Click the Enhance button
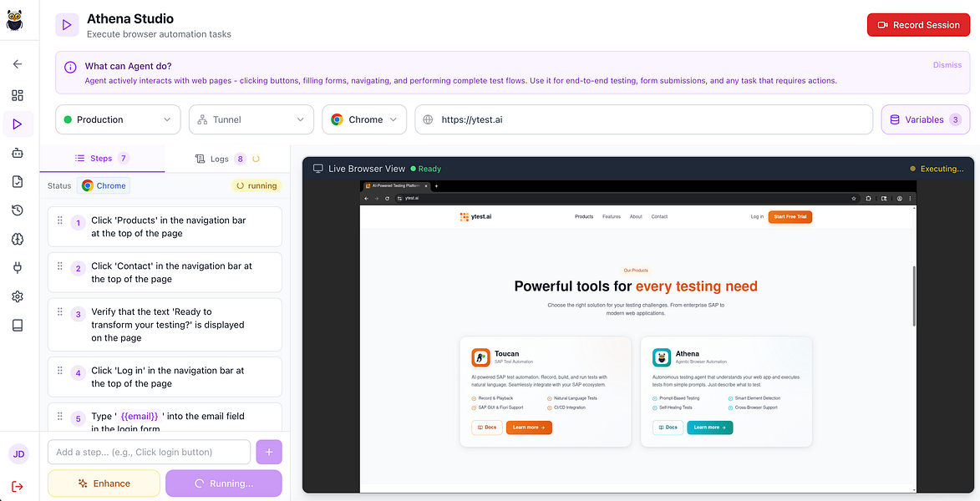This screenshot has height=501, width=980. pos(104,483)
